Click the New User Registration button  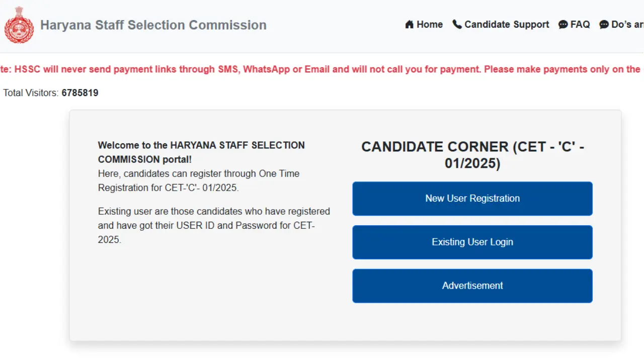click(x=472, y=199)
